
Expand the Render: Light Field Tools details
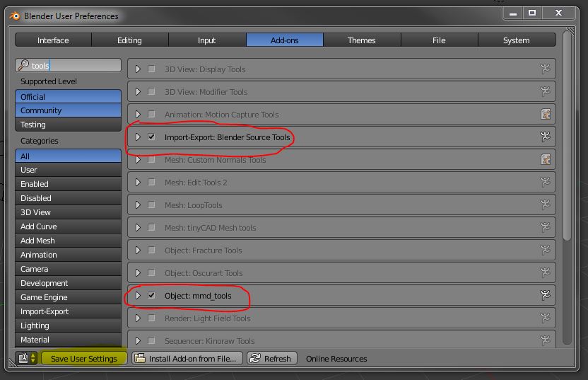(x=138, y=318)
